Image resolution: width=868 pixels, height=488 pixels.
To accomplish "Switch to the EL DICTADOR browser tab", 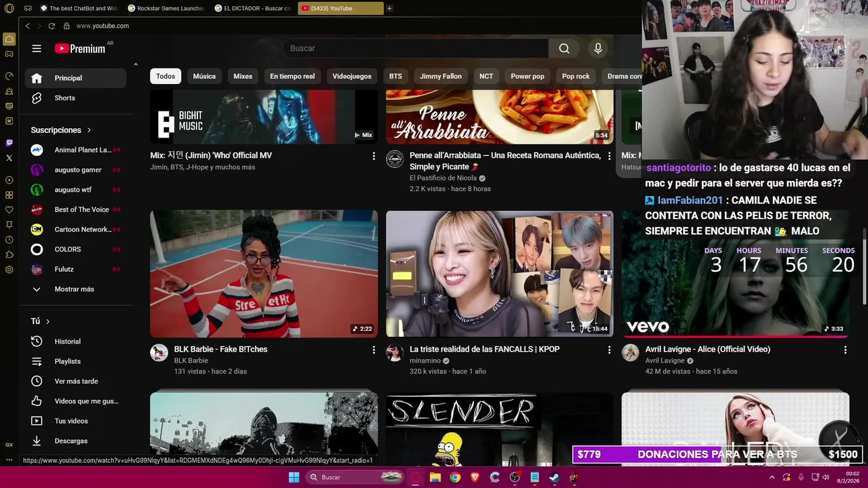I will pyautogui.click(x=253, y=8).
